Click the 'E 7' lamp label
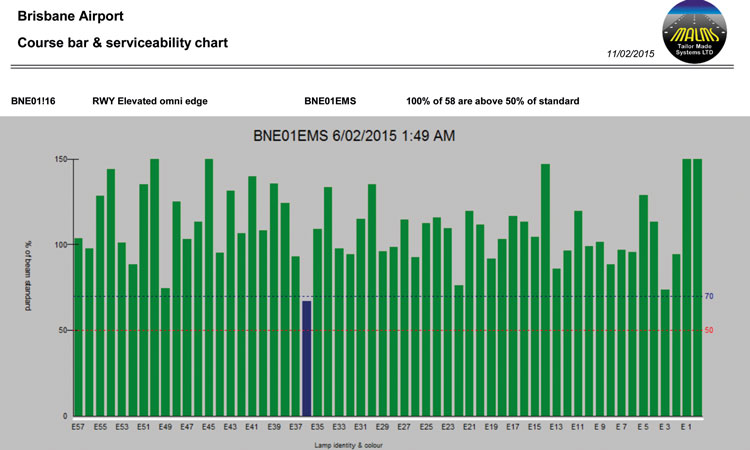The height and width of the screenshot is (450, 750). (621, 427)
